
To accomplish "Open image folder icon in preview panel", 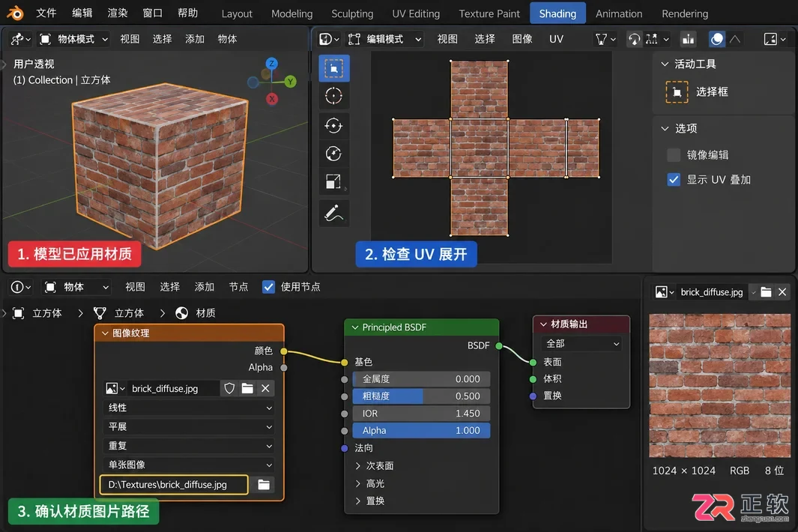I will coord(766,291).
